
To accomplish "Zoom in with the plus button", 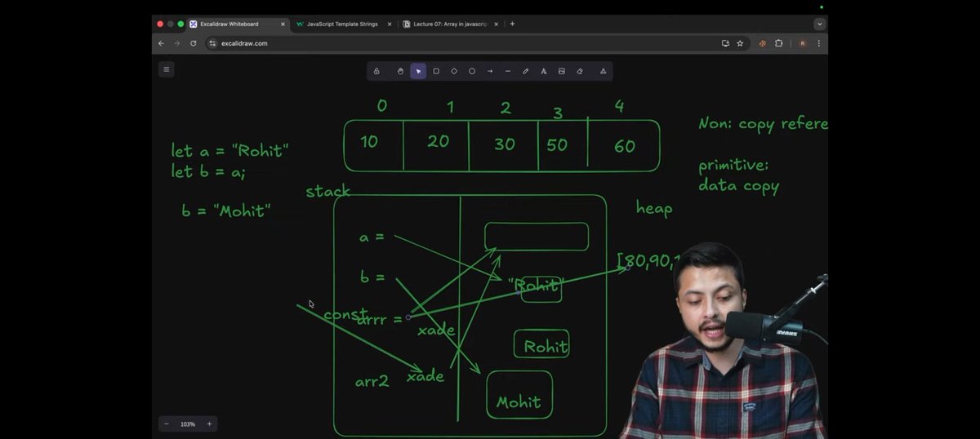I will [209, 424].
